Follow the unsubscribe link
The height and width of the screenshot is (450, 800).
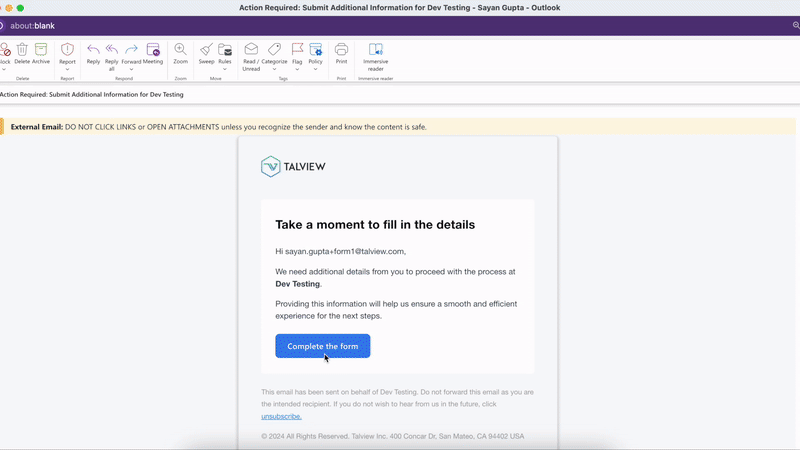point(281,416)
